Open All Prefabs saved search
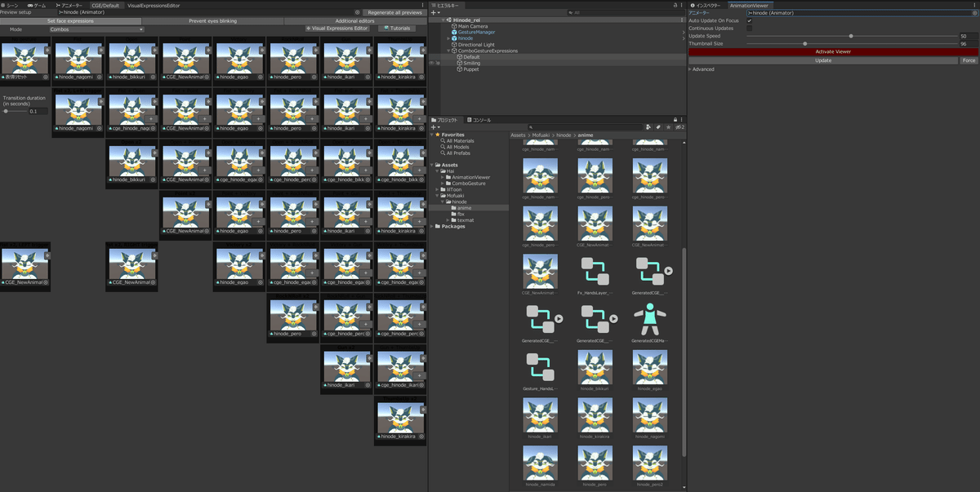980x492 pixels. (457, 153)
